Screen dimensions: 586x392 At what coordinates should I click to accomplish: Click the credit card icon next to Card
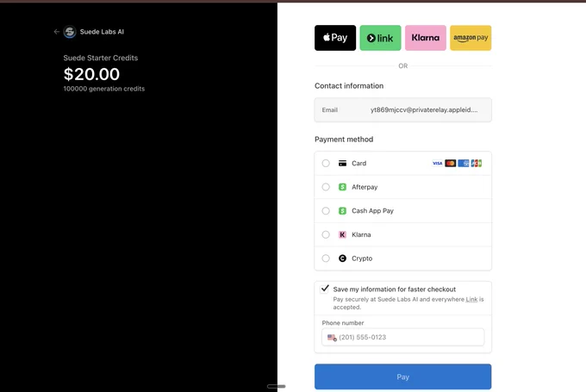[x=342, y=164]
